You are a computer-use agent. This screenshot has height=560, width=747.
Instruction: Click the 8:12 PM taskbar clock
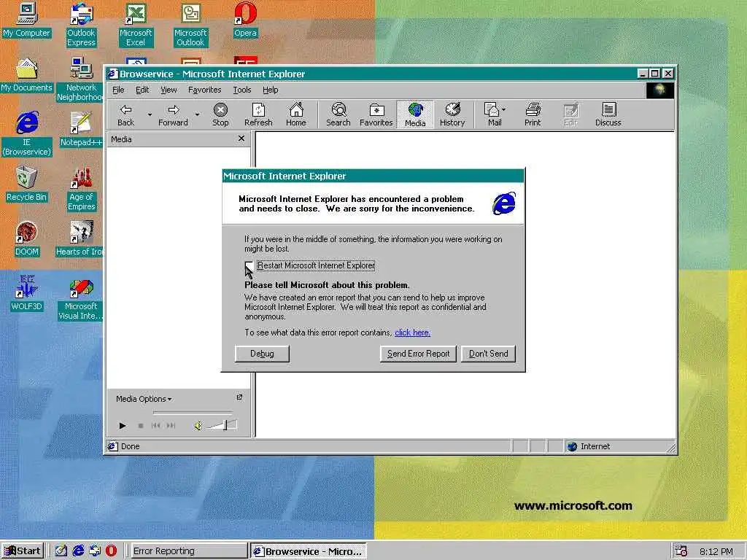point(716,551)
